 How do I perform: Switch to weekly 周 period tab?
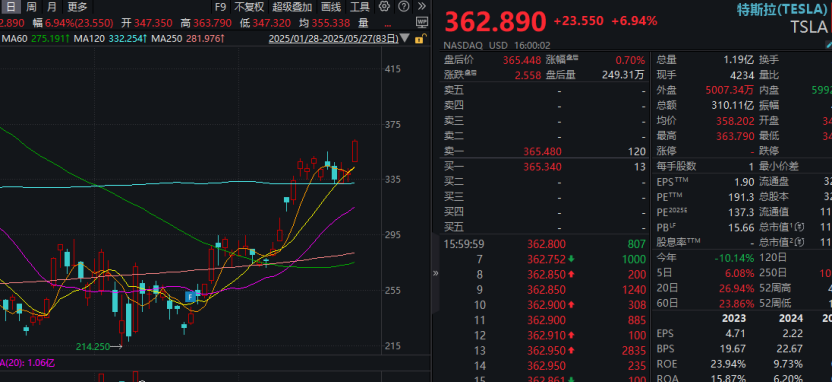pos(32,7)
